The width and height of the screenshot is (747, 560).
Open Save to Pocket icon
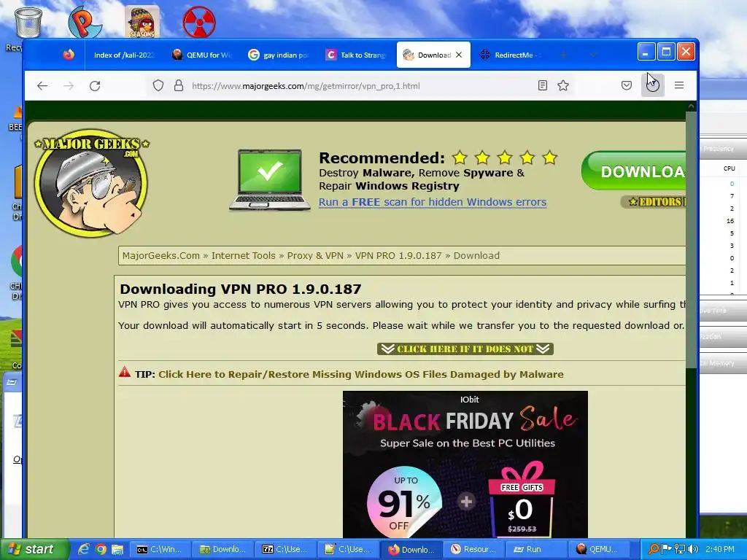coord(627,86)
